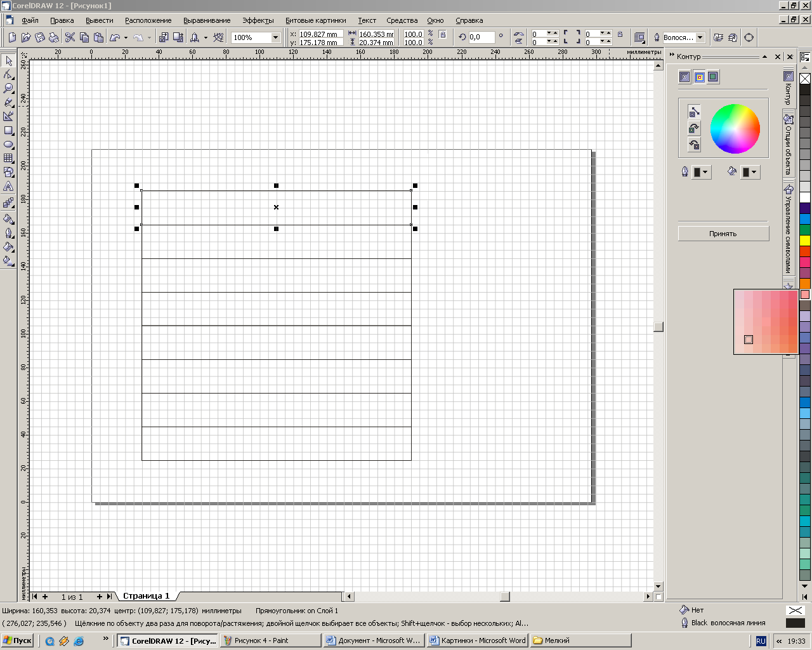The height and width of the screenshot is (650, 812).
Task: Open the outline width dropdown
Action: [x=700, y=37]
